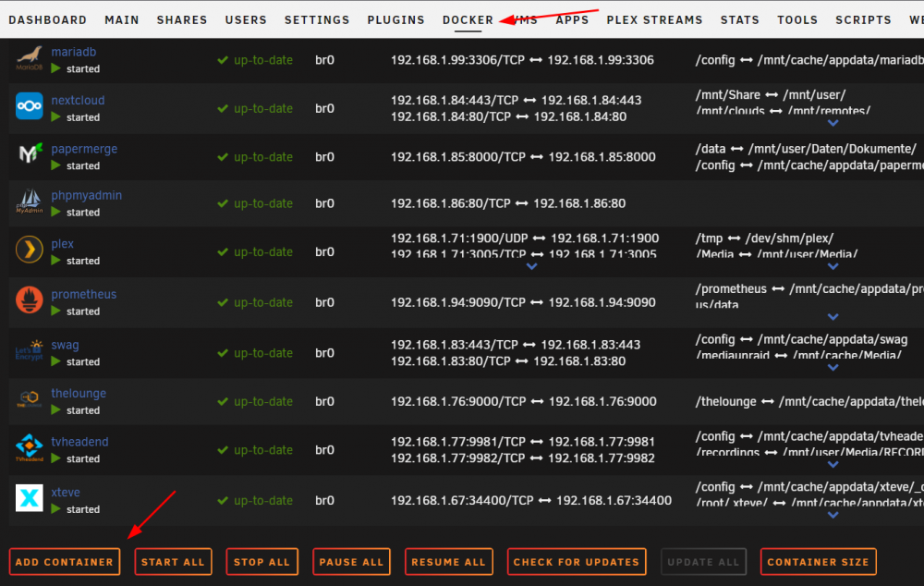Open the phpmyadmin container name link
Viewport: 924px width, 586px height.
coord(87,196)
